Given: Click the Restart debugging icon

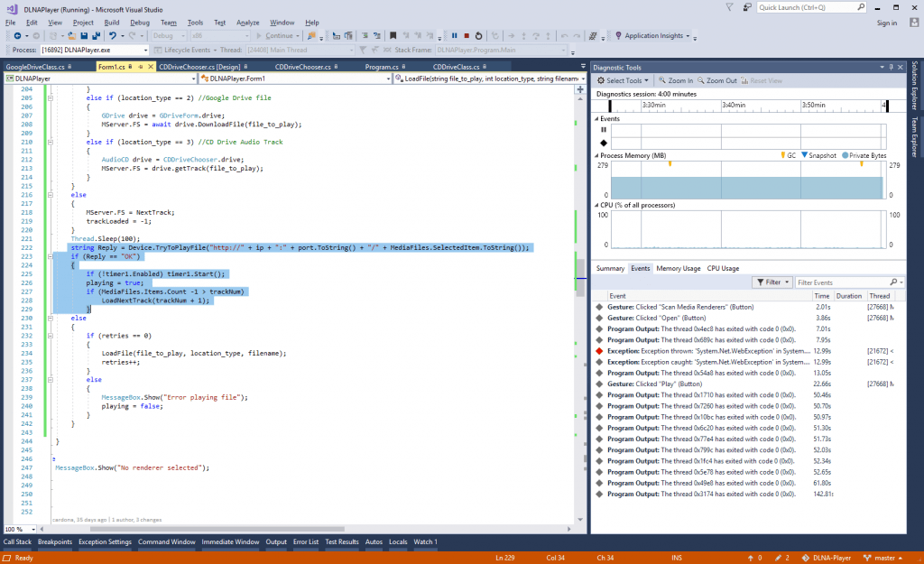Looking at the screenshot, I should pyautogui.click(x=479, y=36).
